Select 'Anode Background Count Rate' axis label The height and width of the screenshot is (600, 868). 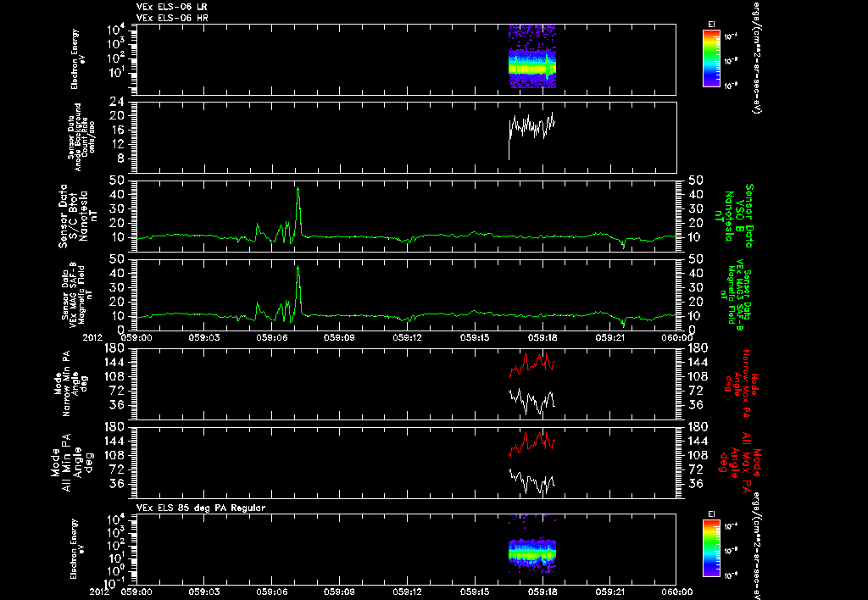point(82,136)
